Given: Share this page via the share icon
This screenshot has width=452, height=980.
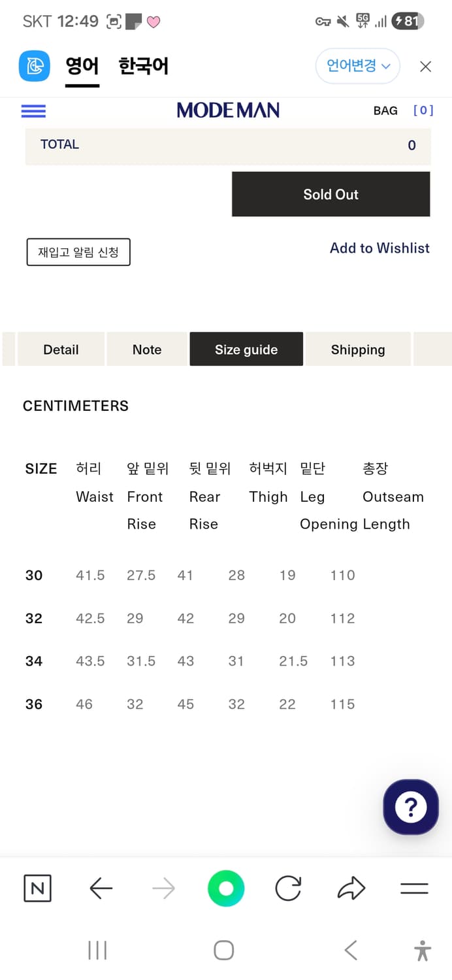Looking at the screenshot, I should 351,888.
